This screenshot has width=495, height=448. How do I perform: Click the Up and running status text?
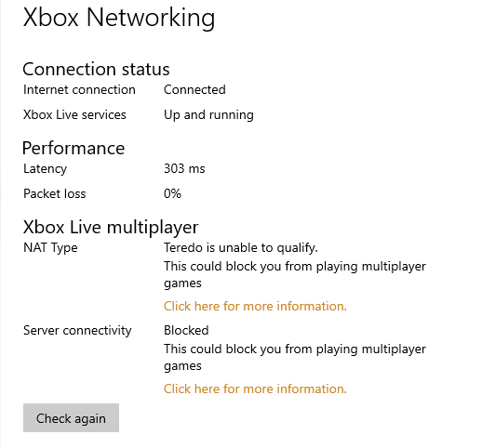pos(208,115)
